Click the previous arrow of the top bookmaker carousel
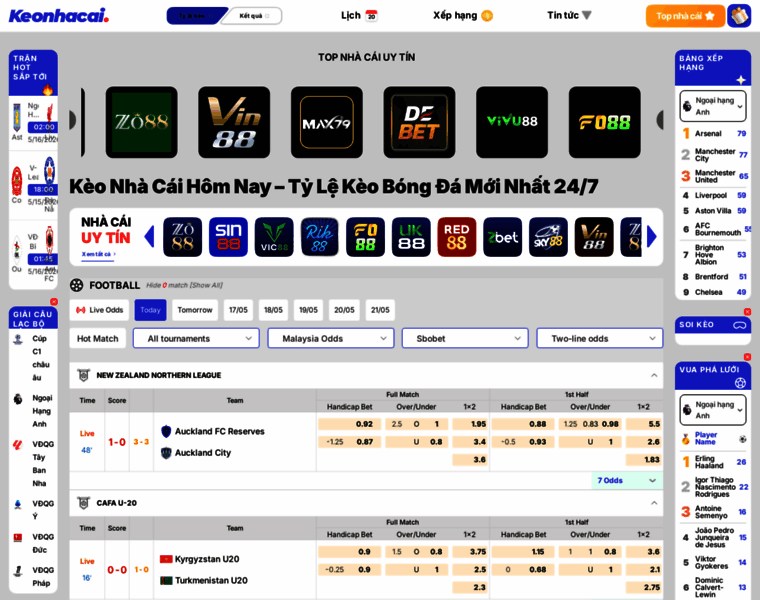This screenshot has height=600, width=760. click(73, 120)
